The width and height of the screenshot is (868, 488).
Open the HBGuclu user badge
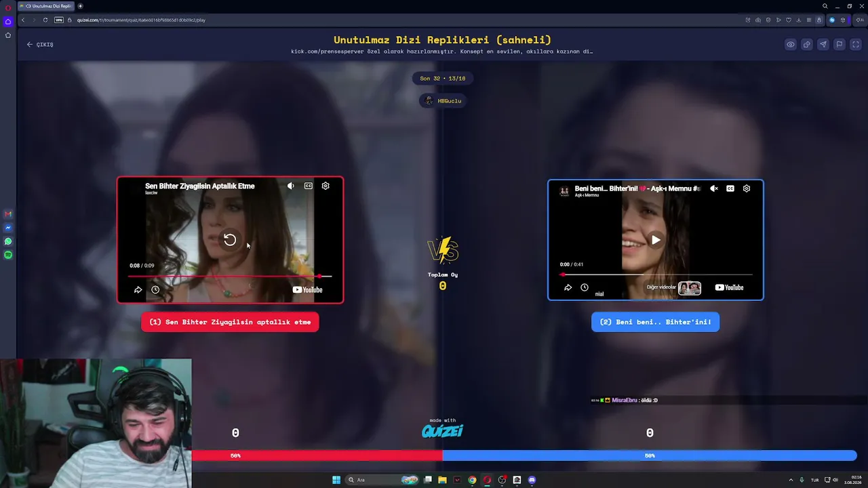coord(443,101)
